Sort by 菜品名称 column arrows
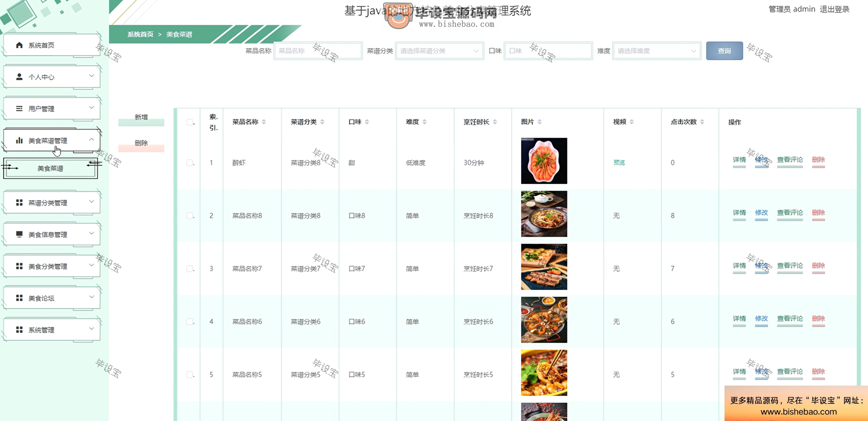This screenshot has width=868, height=421. coord(264,122)
